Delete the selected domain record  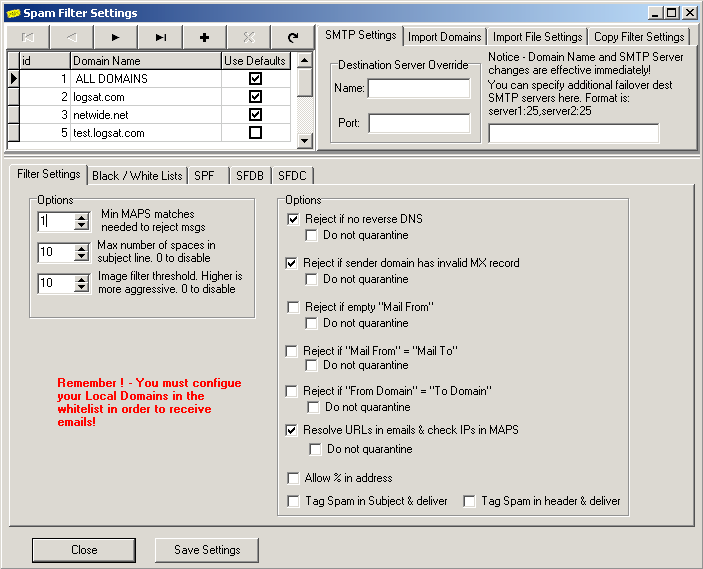point(248,37)
